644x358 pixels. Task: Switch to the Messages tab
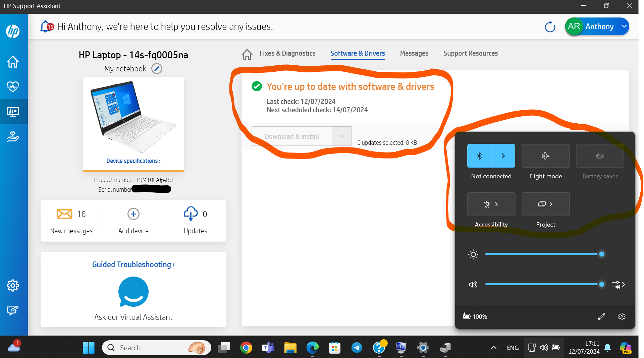(x=414, y=53)
